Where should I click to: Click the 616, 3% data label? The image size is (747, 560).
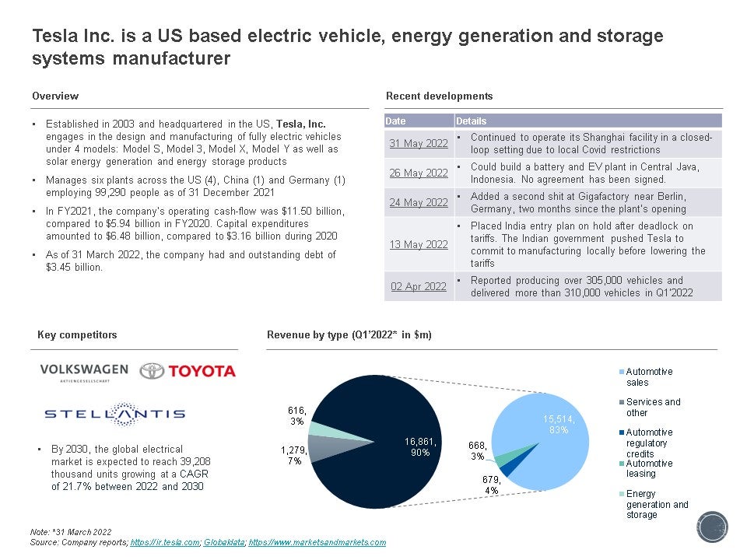pyautogui.click(x=296, y=415)
